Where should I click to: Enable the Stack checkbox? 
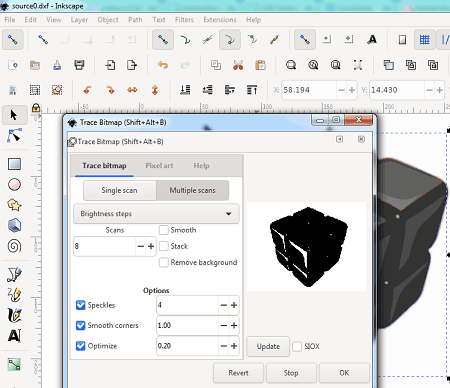(163, 246)
